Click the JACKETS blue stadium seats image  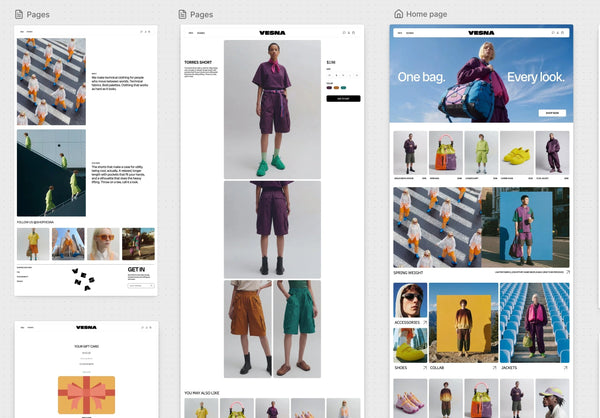535,323
